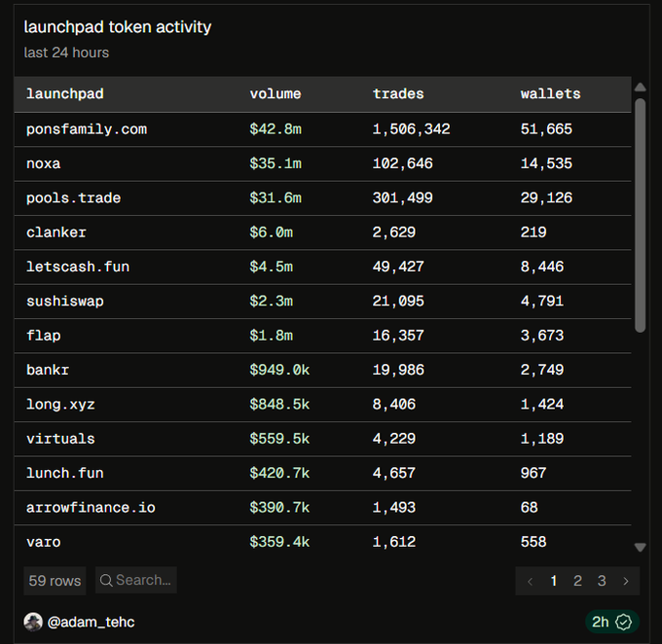Click the 19,986 trades value
This screenshot has height=644, width=662.
pos(398,370)
